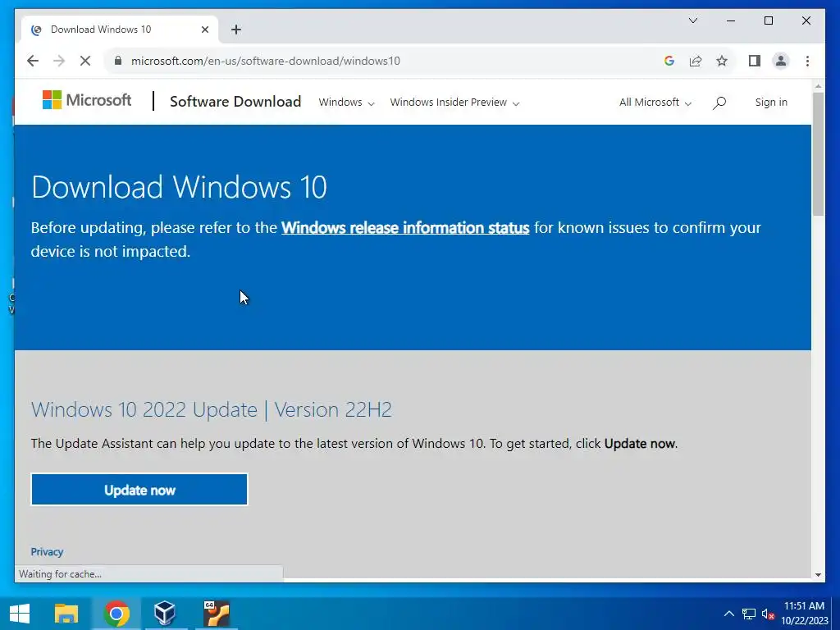Open Windows release information status link
The height and width of the screenshot is (630, 840).
coord(405,228)
